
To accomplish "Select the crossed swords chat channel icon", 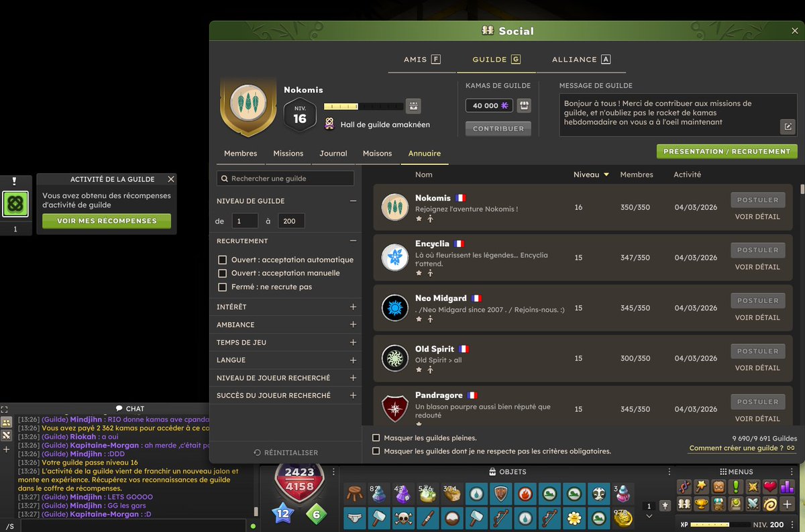I will coord(6,435).
